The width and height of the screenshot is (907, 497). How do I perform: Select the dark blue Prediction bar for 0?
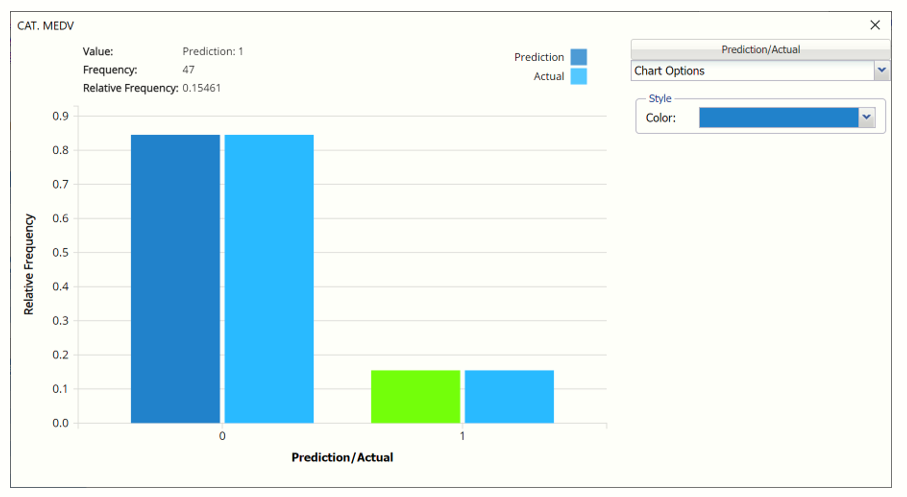point(175,278)
